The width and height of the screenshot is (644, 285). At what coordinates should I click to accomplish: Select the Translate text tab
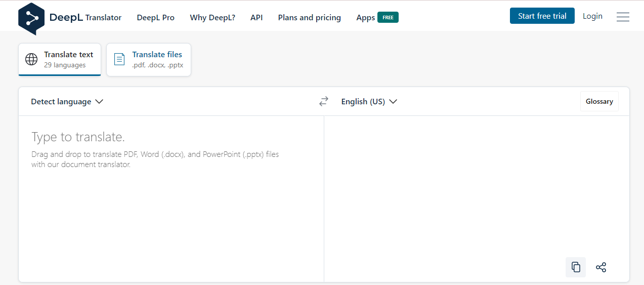pyautogui.click(x=60, y=60)
